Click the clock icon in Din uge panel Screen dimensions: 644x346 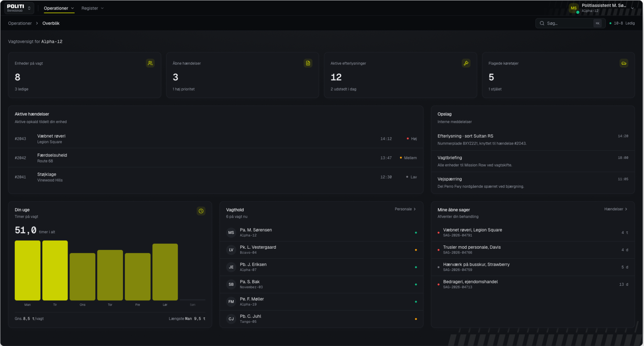(x=201, y=211)
